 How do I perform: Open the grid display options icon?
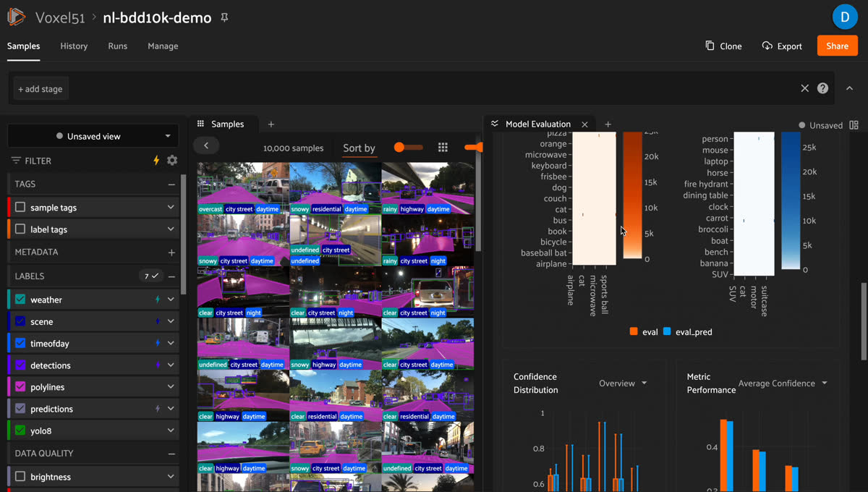pyautogui.click(x=443, y=148)
